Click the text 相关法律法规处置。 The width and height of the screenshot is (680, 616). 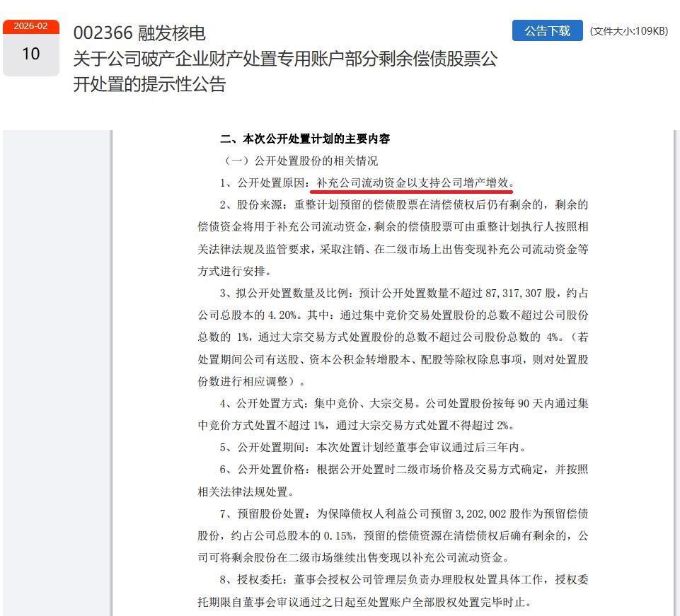[246, 492]
